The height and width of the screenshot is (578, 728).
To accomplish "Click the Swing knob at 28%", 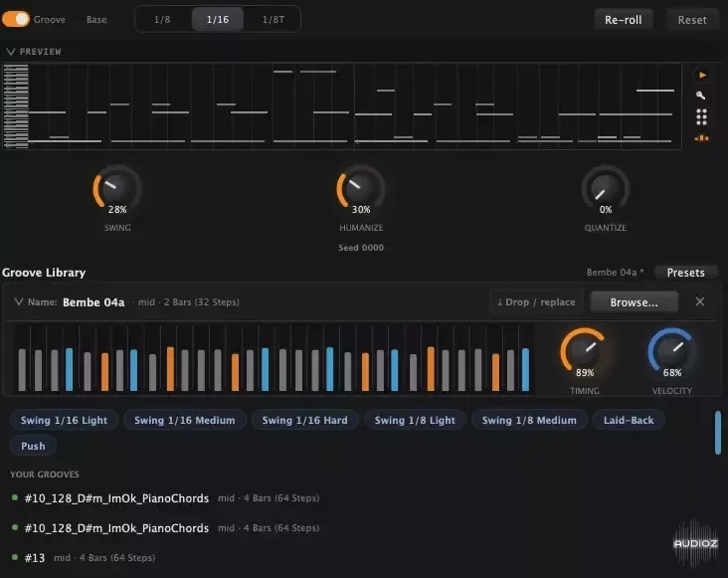I will (117, 188).
